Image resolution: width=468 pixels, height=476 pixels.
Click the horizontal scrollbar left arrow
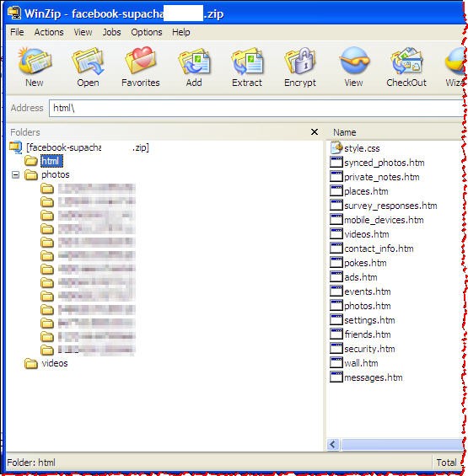(x=333, y=445)
